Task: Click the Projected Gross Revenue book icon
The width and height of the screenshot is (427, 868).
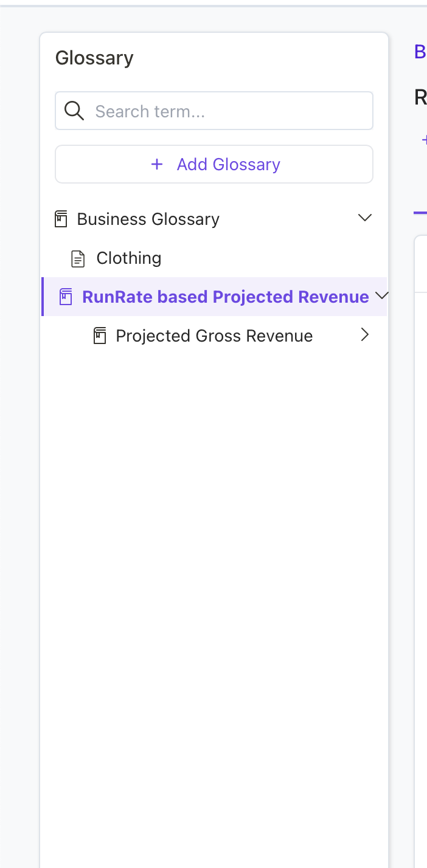Action: 100,336
